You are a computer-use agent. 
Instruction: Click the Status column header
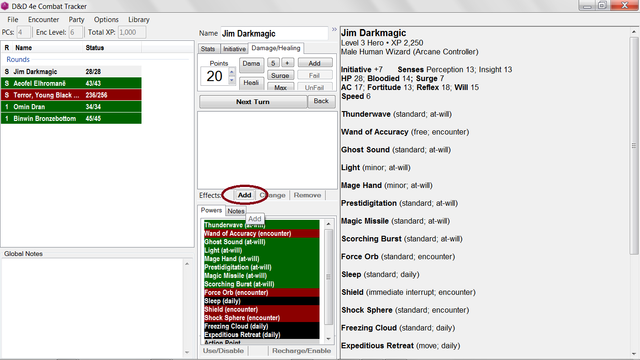(112, 48)
